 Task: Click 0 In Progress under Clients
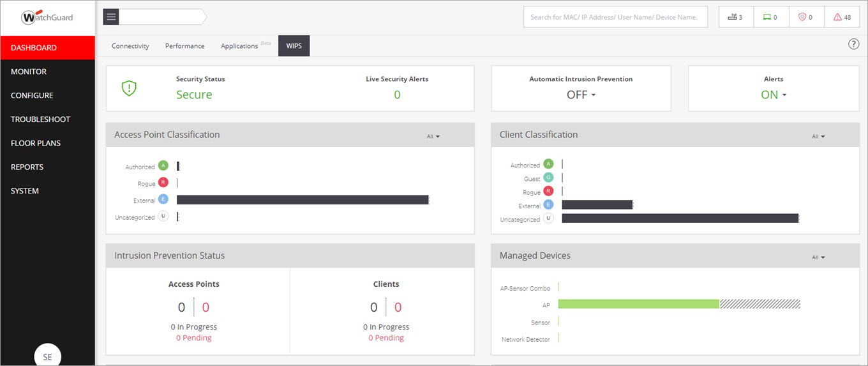pos(386,326)
